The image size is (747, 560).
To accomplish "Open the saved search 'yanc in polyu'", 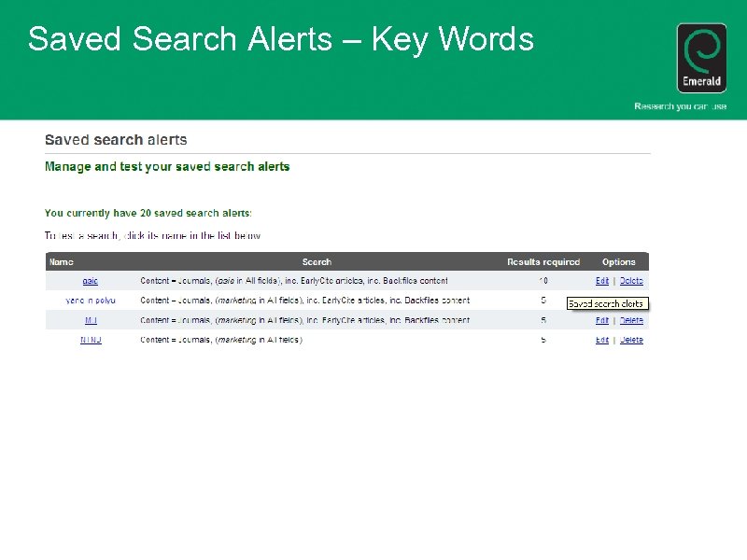I will (x=90, y=301).
